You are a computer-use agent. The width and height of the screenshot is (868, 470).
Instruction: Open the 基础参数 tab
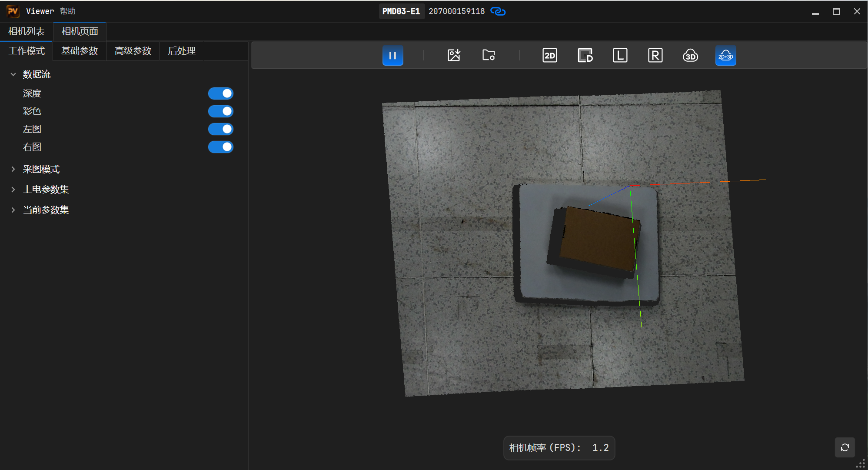(x=80, y=51)
